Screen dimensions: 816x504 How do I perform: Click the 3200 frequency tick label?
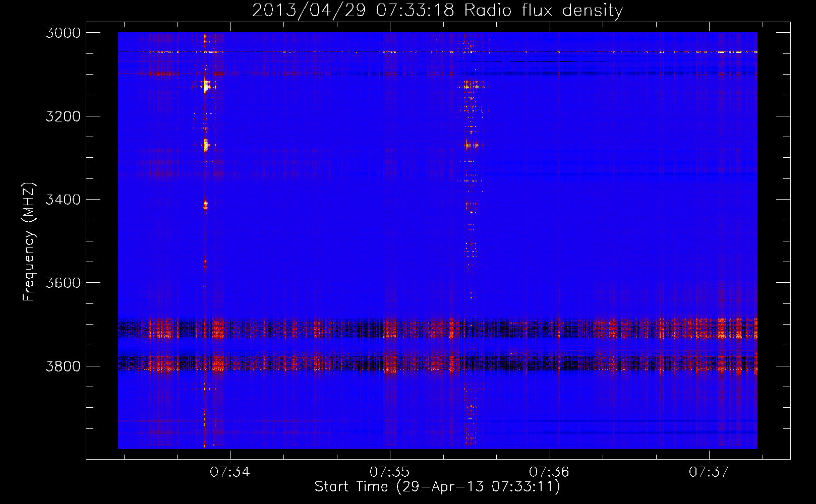(x=63, y=116)
